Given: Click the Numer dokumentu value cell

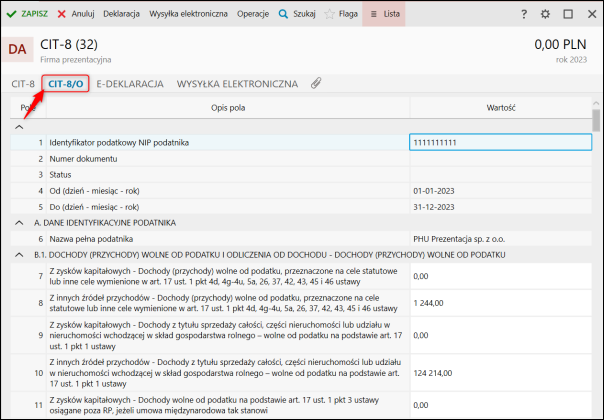Looking at the screenshot, I should pyautogui.click(x=500, y=158).
